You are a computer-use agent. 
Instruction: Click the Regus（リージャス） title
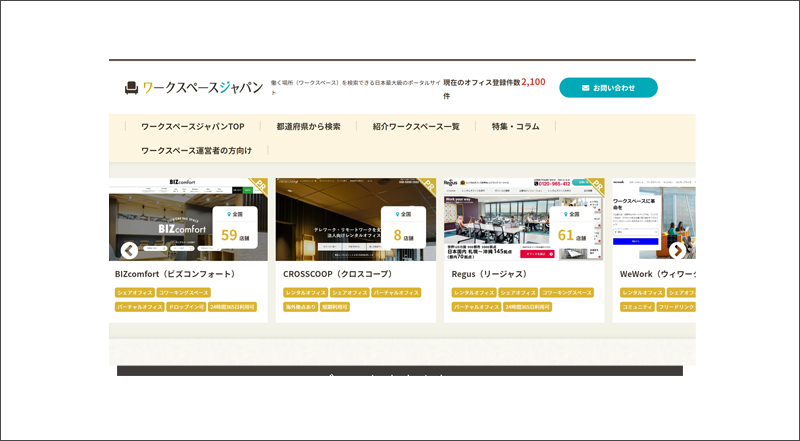491,274
